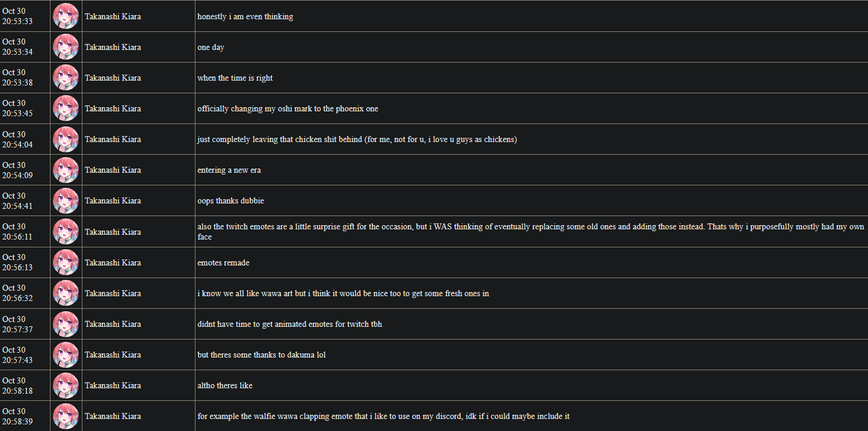This screenshot has height=431, width=868.
Task: Click the avatar in the "entering a new era" row
Action: pyautogui.click(x=66, y=170)
